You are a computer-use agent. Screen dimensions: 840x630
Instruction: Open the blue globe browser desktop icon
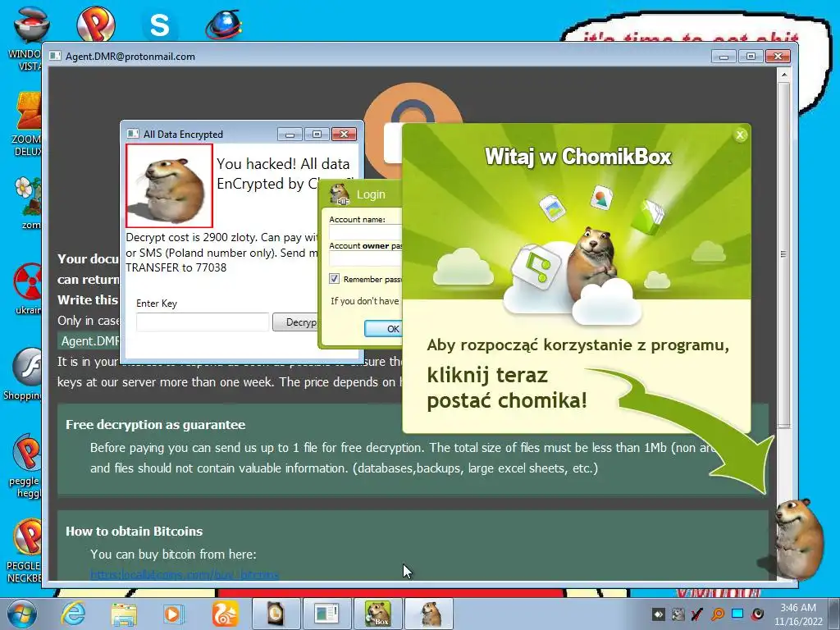tap(223, 24)
